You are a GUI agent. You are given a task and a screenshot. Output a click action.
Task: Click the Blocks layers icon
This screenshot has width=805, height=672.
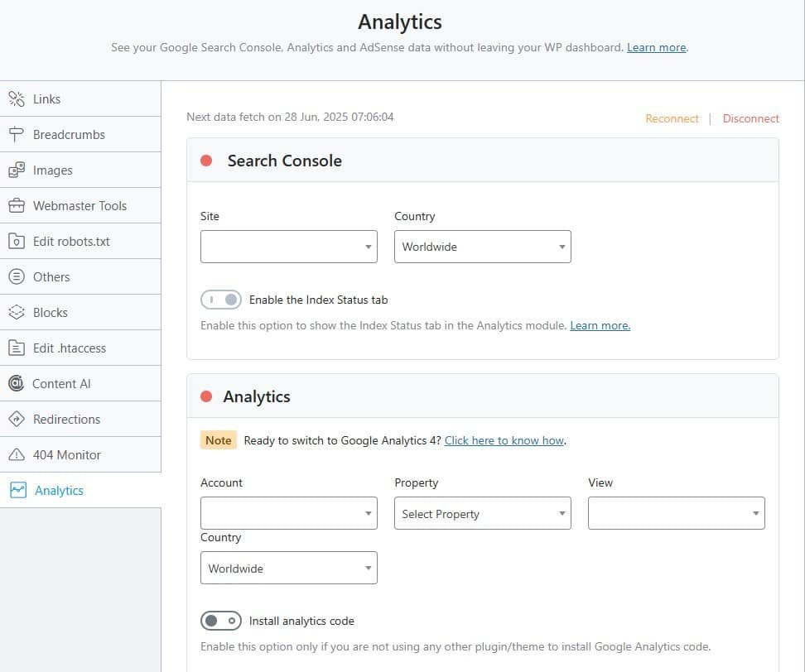click(17, 312)
